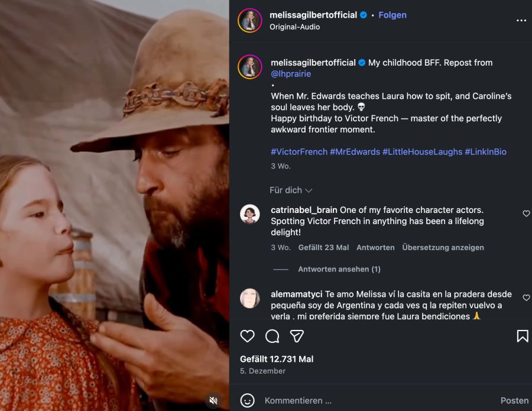Share the post with paper plane icon

(x=297, y=336)
